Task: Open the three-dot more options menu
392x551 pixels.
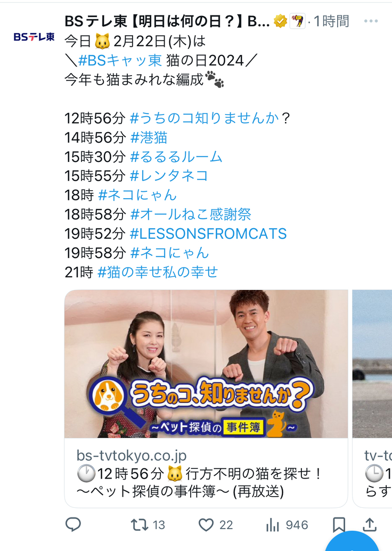Action: pos(371,21)
